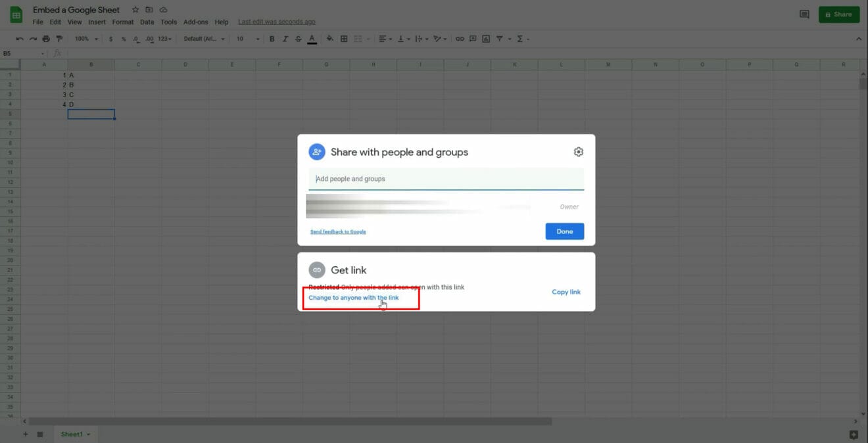Open the zoom level dropdown

[85, 39]
